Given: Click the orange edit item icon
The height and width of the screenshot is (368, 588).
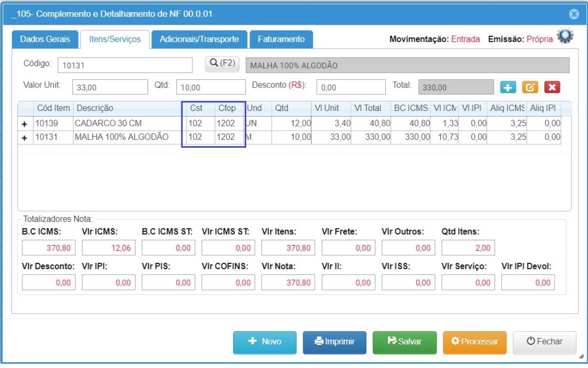Looking at the screenshot, I should [530, 87].
